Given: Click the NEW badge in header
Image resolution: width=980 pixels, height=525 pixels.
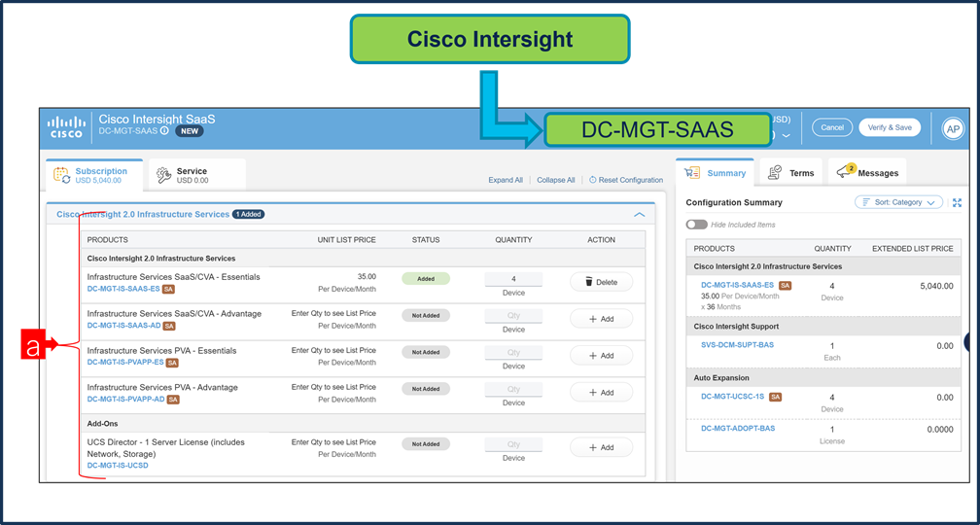Looking at the screenshot, I should click(190, 131).
